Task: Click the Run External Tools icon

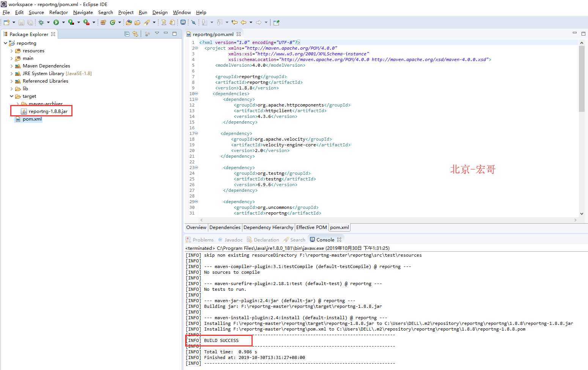Action: [x=86, y=22]
